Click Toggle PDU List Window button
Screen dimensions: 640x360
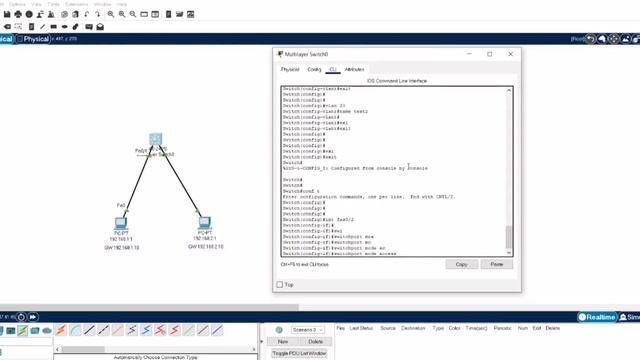coord(299,353)
